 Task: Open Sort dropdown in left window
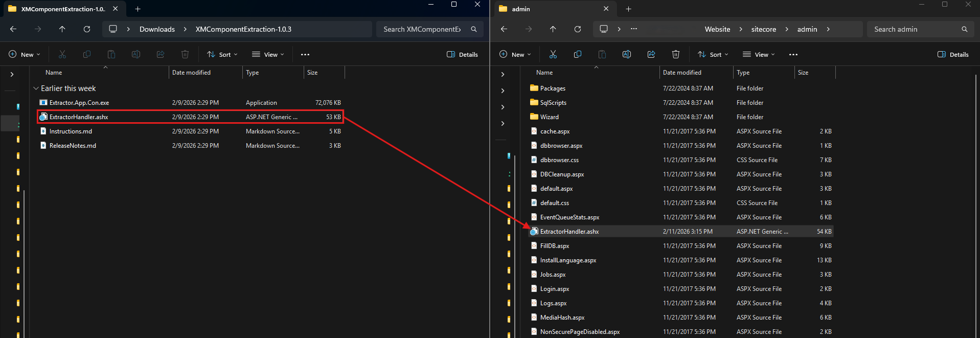pyautogui.click(x=222, y=54)
